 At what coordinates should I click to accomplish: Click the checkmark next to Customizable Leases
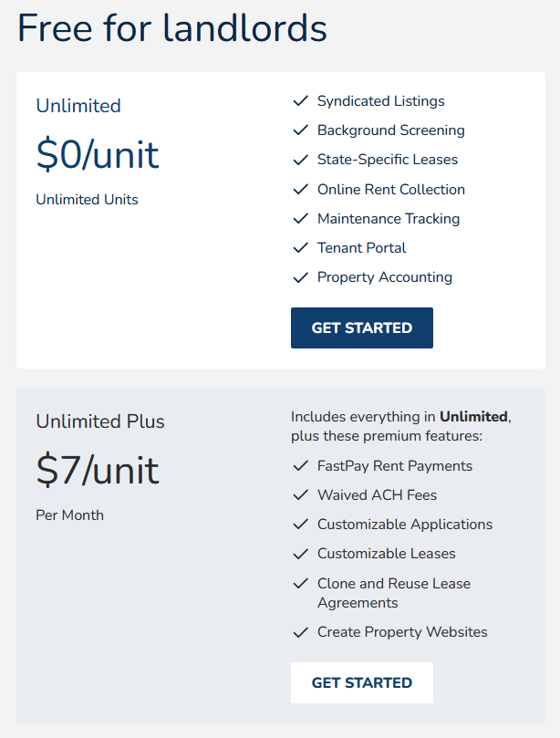300,554
